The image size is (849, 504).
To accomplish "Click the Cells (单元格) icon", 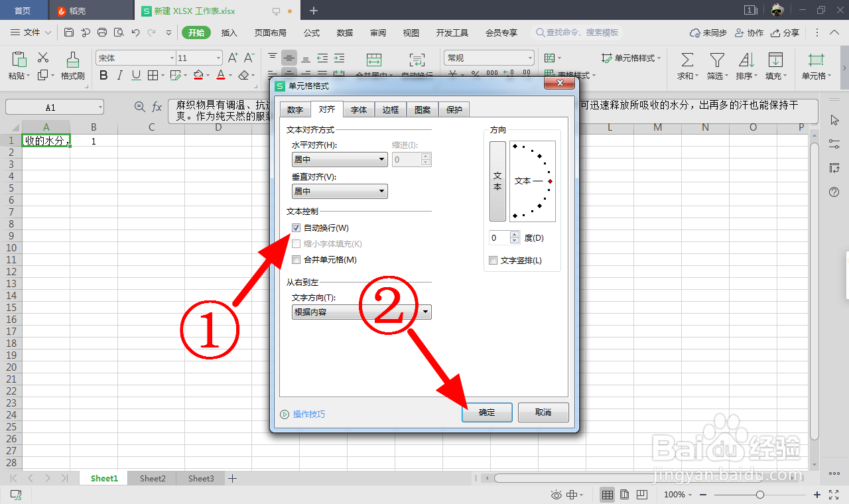I will coord(815,64).
